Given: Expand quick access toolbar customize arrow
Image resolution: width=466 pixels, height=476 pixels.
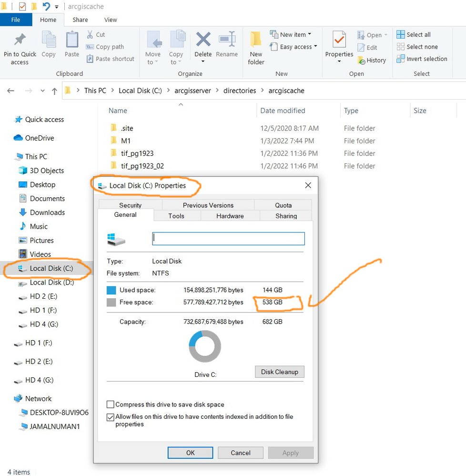Looking at the screenshot, I should pyautogui.click(x=57, y=7).
